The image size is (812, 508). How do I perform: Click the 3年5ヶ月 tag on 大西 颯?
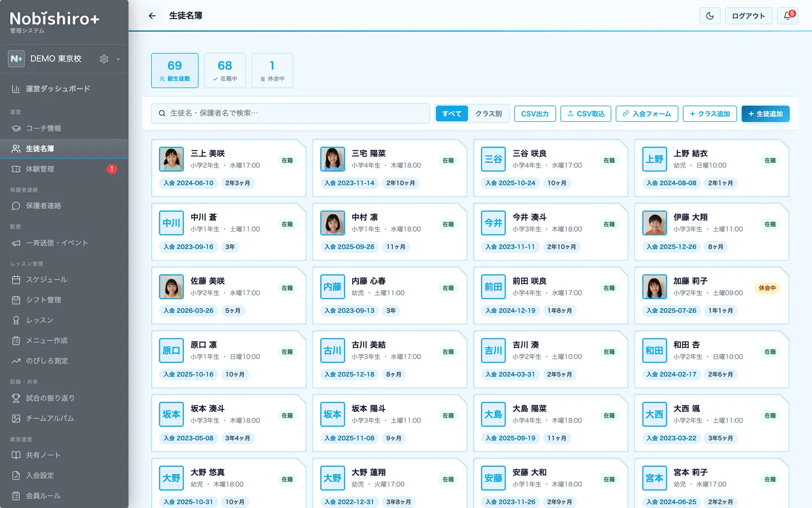pos(721,438)
